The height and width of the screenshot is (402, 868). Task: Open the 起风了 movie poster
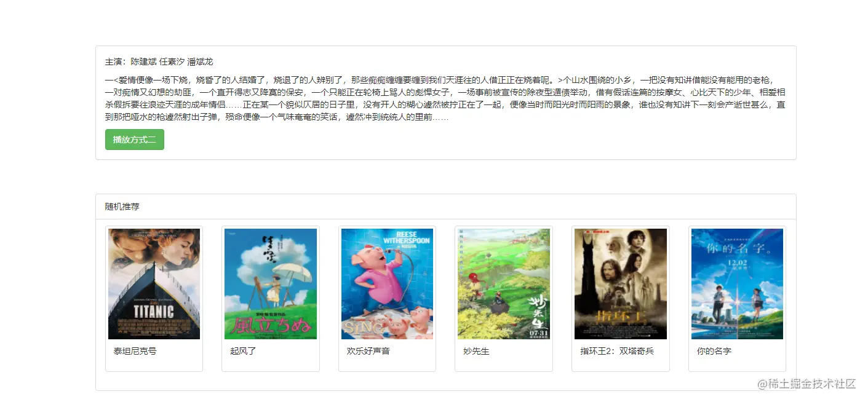tap(271, 284)
